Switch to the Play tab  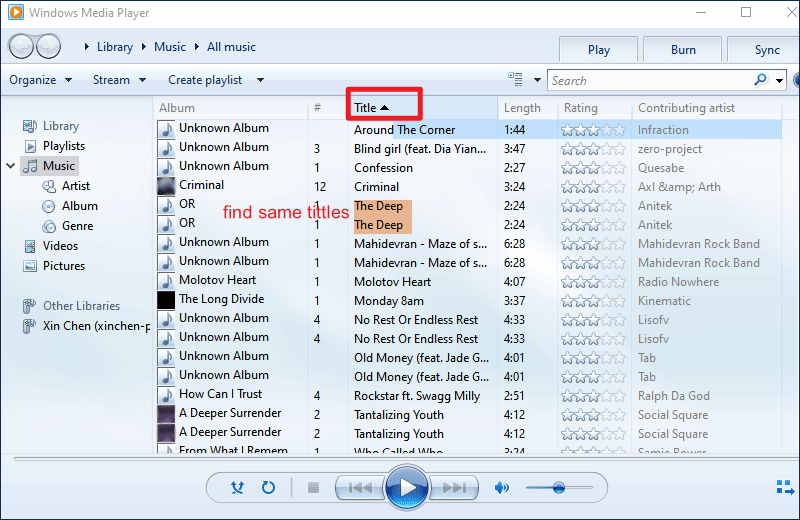pos(598,50)
